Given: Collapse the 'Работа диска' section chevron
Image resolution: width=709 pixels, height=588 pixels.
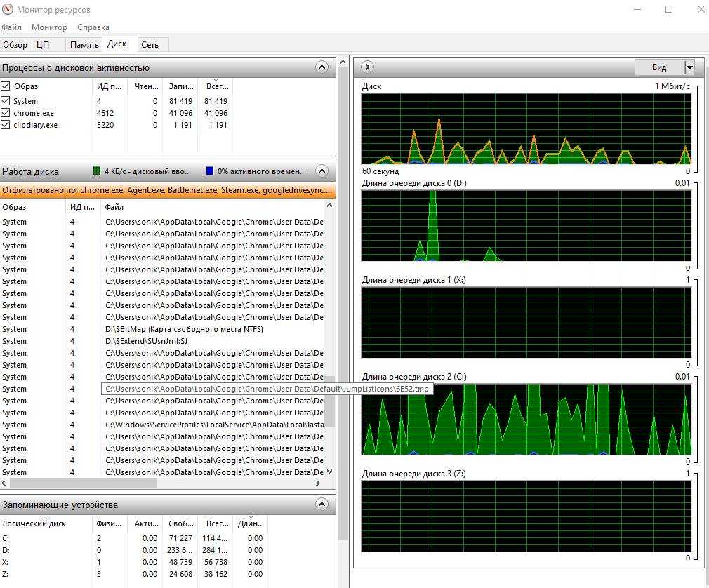Looking at the screenshot, I should pos(322,171).
